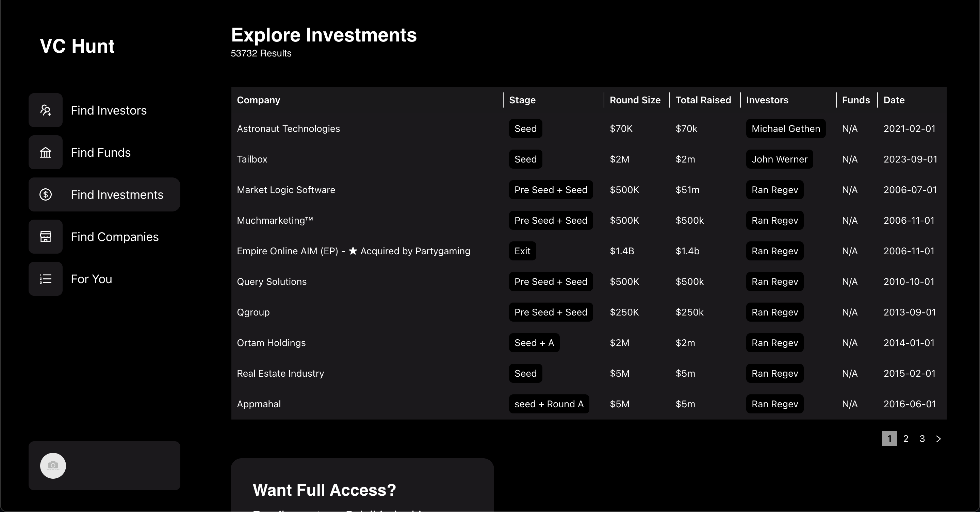Screen dimensions: 980x512
Task: Open For You menu item
Action: point(104,279)
